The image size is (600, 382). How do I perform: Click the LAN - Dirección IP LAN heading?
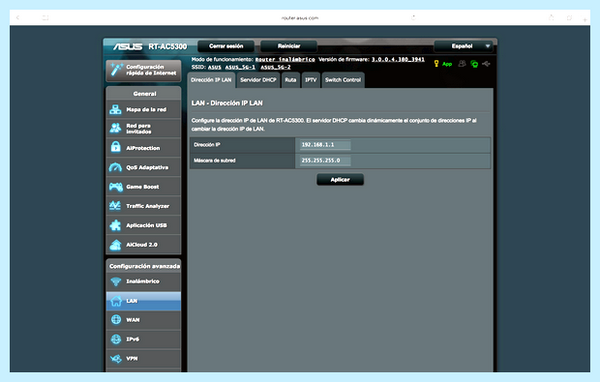click(x=227, y=103)
